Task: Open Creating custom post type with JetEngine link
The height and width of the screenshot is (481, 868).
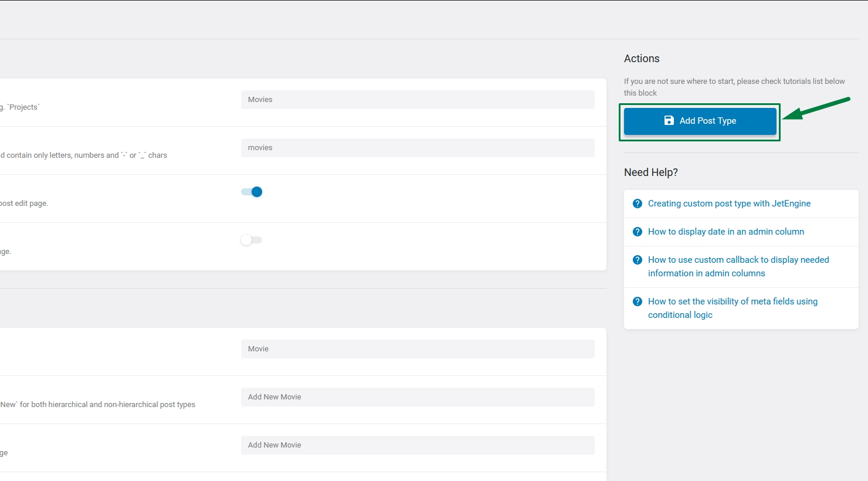Action: (729, 204)
